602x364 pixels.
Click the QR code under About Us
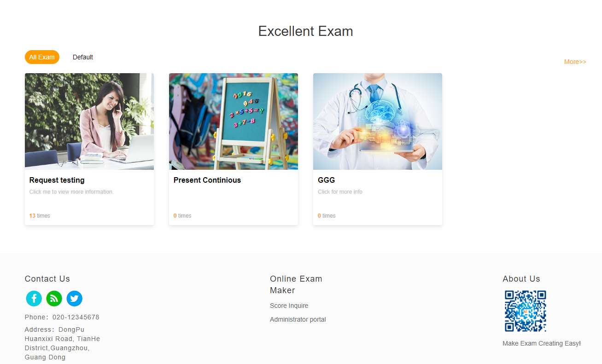tap(526, 311)
